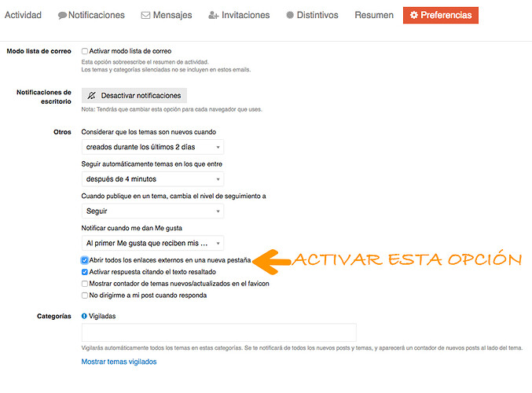Viewport: 532px width, 393px height.
Task: Enable Activar modo lista de correo checkbox
Action: [85, 51]
